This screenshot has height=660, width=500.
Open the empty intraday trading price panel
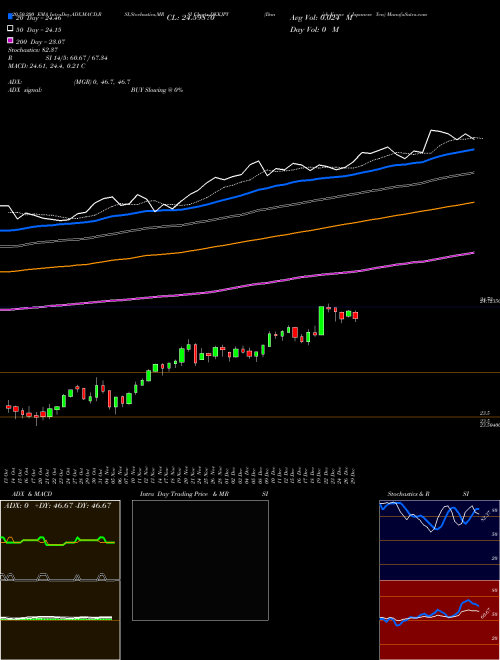pyautogui.click(x=200, y=560)
